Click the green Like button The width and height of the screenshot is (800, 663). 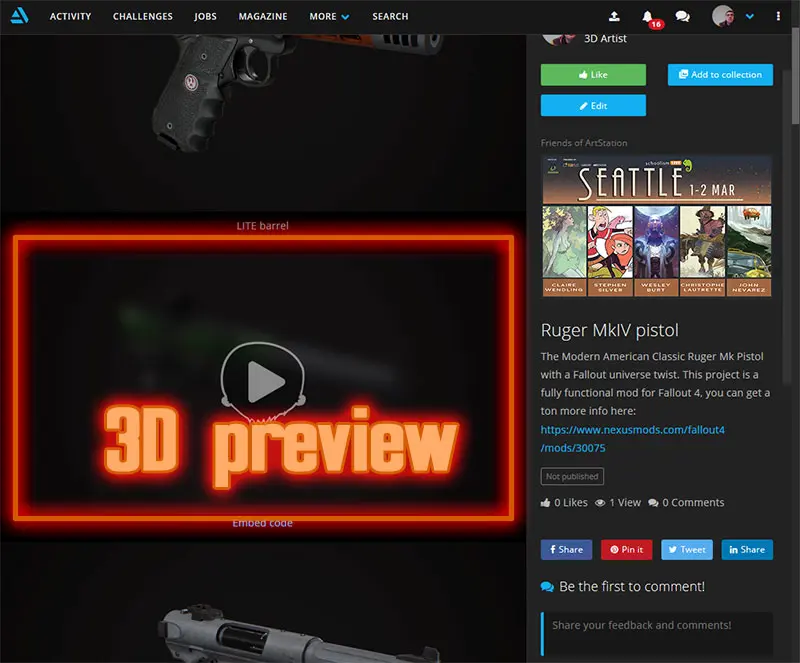593,75
